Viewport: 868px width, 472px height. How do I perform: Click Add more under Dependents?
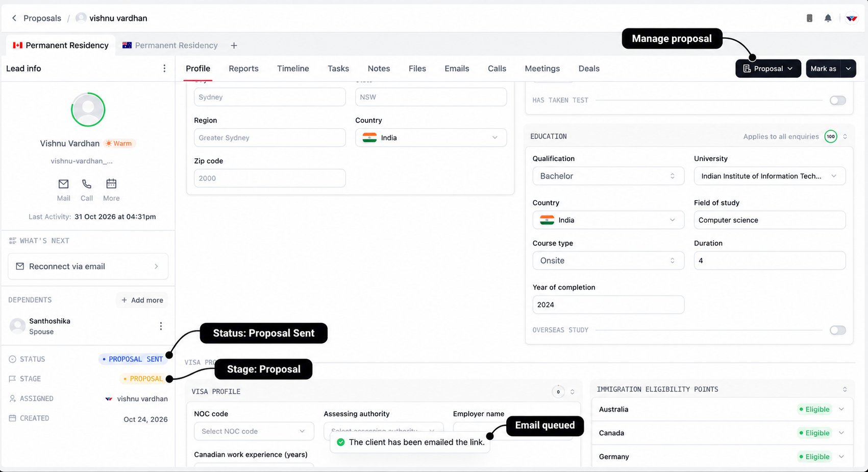pyautogui.click(x=142, y=300)
